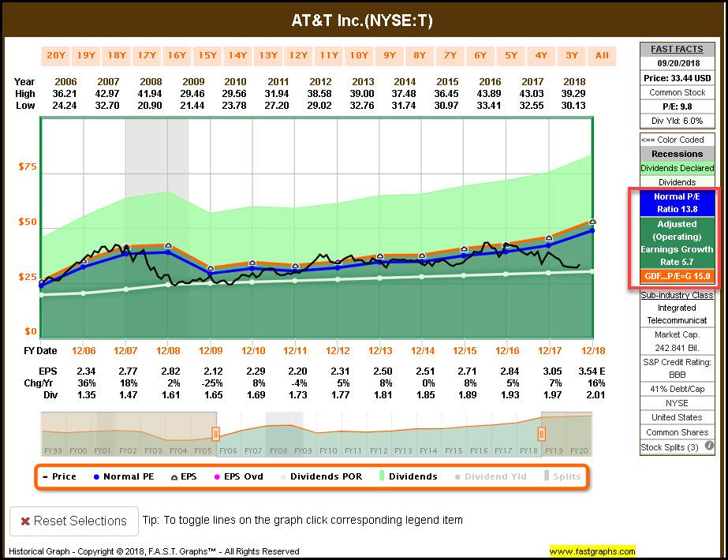Click the right timeline range handle

[x=541, y=433]
